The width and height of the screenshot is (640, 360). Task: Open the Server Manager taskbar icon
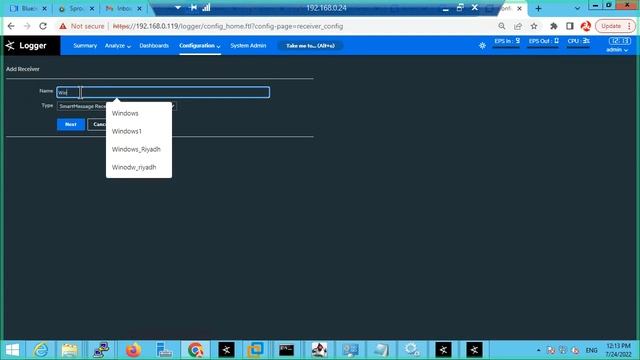tap(164, 350)
